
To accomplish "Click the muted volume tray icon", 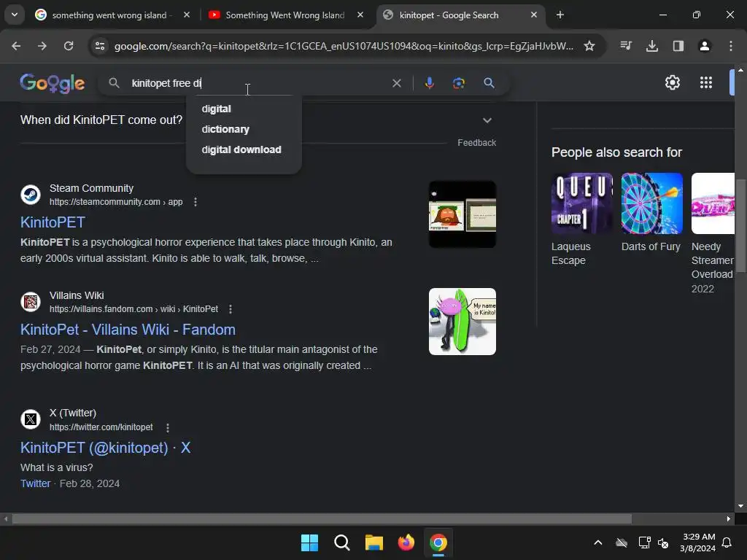I will [663, 542].
